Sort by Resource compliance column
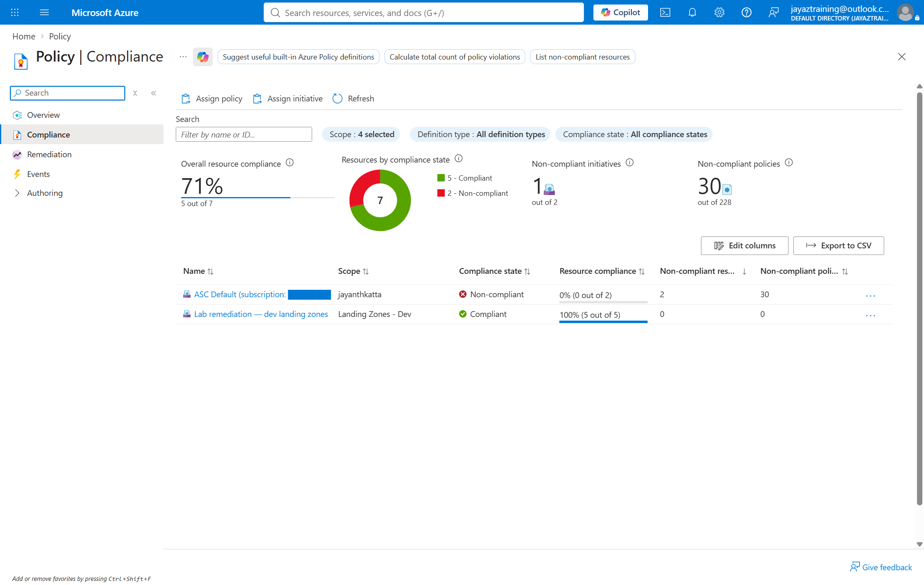 point(602,271)
